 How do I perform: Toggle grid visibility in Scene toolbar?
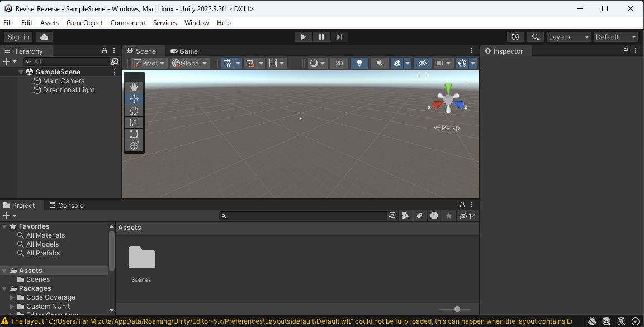pyautogui.click(x=228, y=63)
